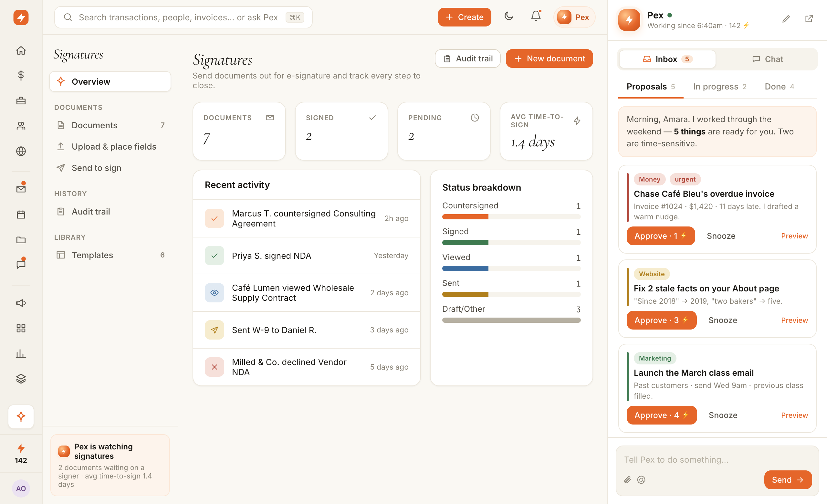Click the Create button
827x504 pixels.
point(465,17)
